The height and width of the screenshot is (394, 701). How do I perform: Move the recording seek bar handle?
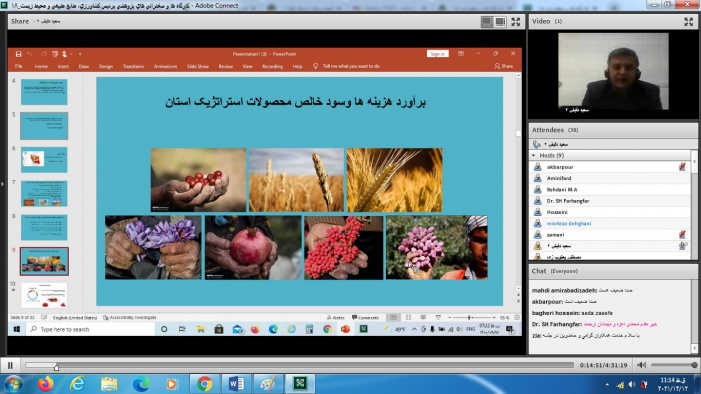(x=56, y=367)
